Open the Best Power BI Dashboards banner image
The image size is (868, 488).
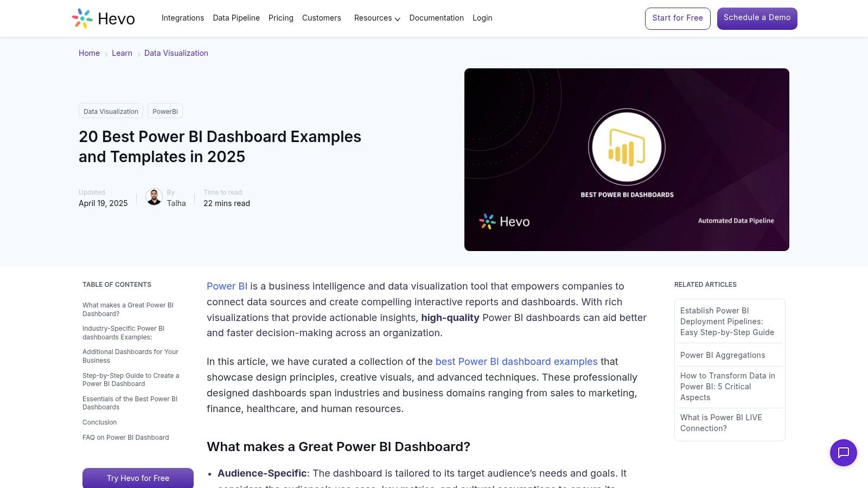627,159
